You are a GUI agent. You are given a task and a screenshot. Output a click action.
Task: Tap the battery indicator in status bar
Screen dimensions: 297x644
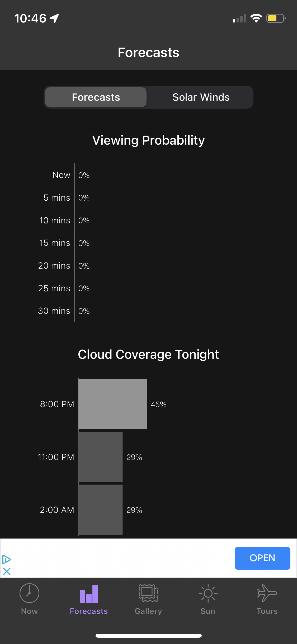276,19
